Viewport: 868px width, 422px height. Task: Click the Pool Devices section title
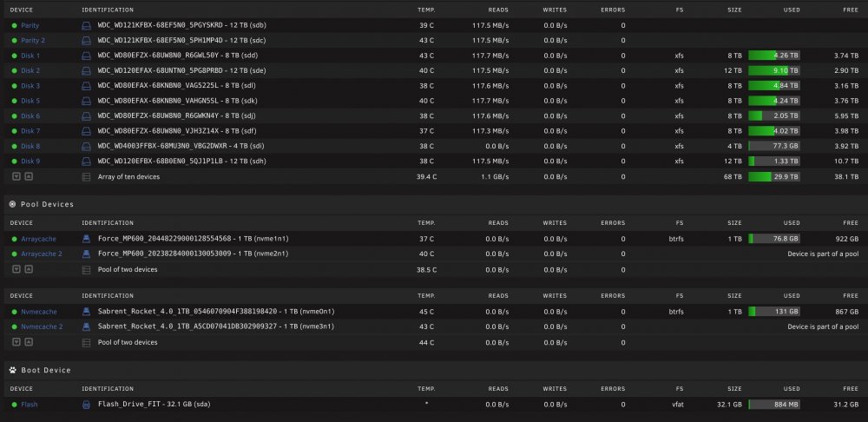[47, 204]
